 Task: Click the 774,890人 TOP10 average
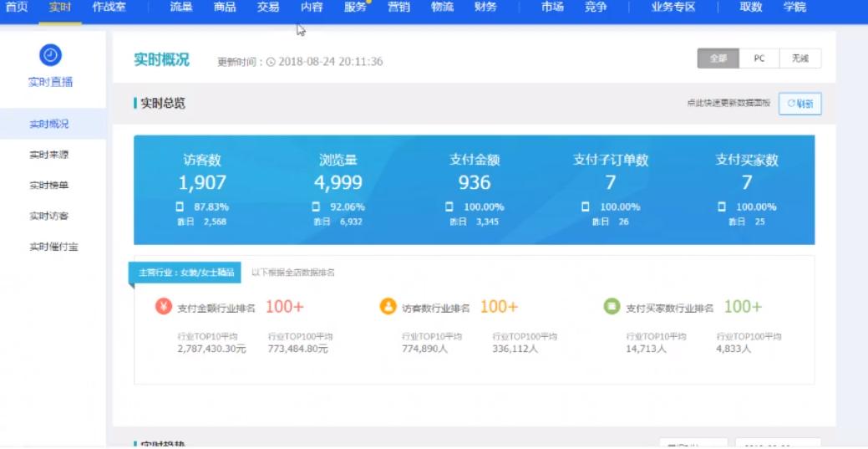[424, 350]
